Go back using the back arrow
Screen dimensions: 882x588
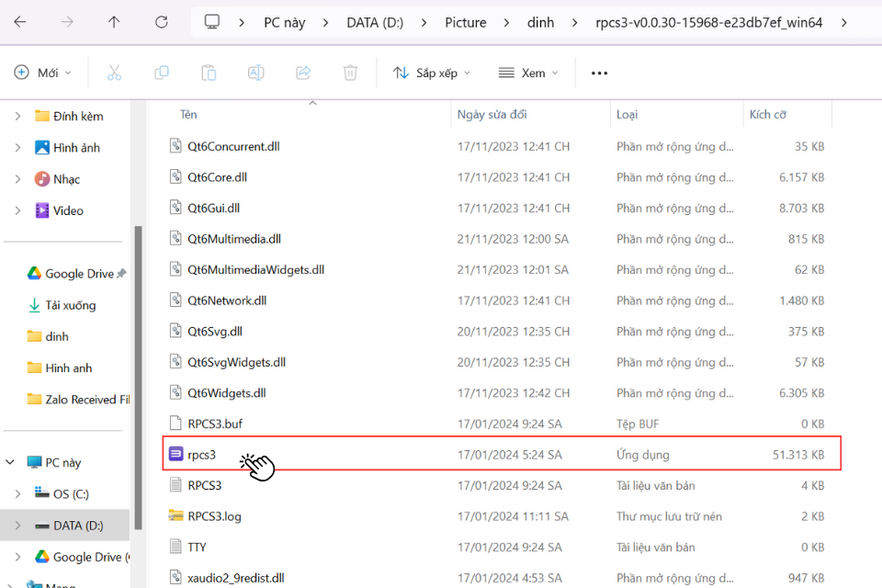(x=19, y=22)
